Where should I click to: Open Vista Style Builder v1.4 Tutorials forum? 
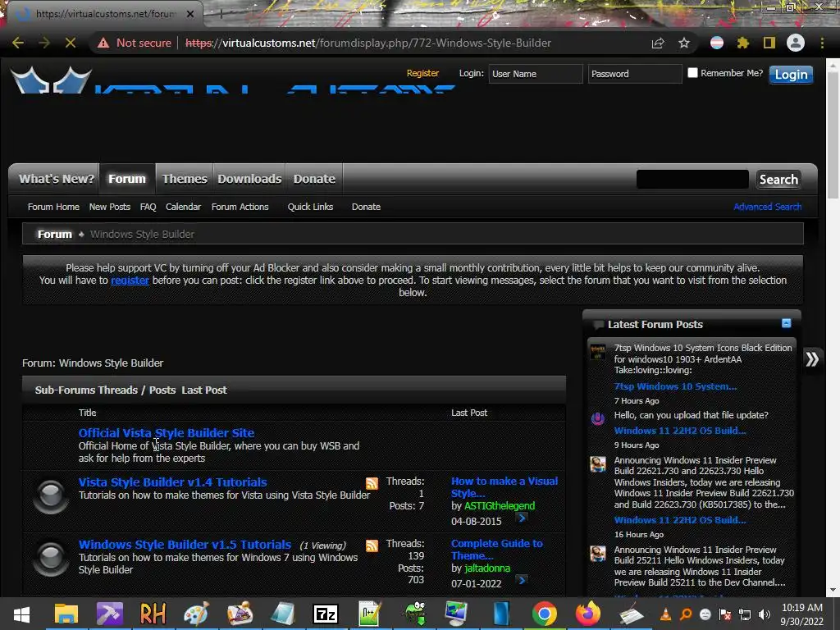click(x=172, y=482)
